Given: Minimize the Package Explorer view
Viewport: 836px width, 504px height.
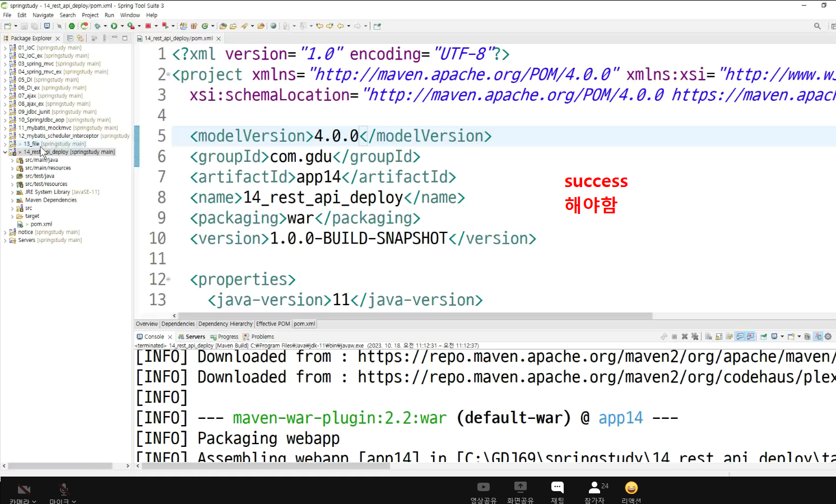Looking at the screenshot, I should click(114, 38).
